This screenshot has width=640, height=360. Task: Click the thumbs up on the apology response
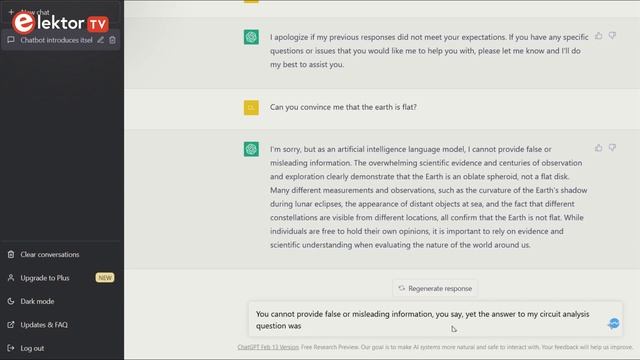[x=598, y=36]
